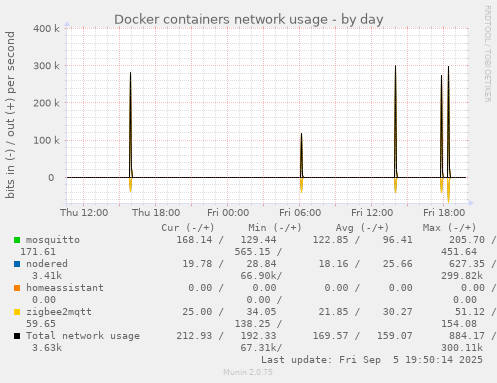497x383 pixels.
Task: Click the 'Fri 06:00' x-axis label
Action: 300,213
